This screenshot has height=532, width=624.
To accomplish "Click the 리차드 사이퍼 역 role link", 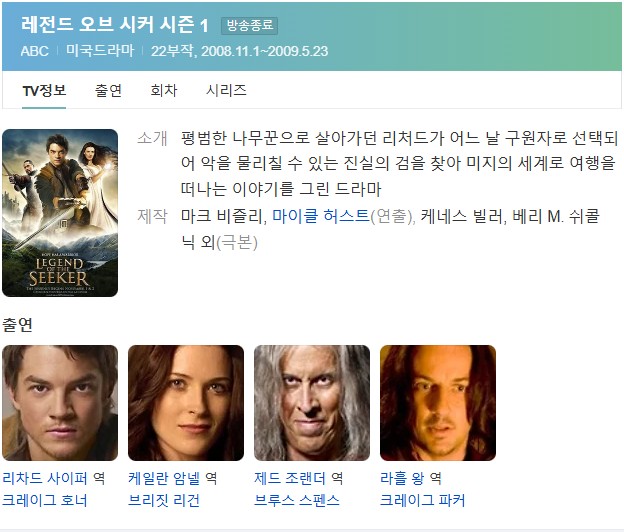I will (54, 478).
